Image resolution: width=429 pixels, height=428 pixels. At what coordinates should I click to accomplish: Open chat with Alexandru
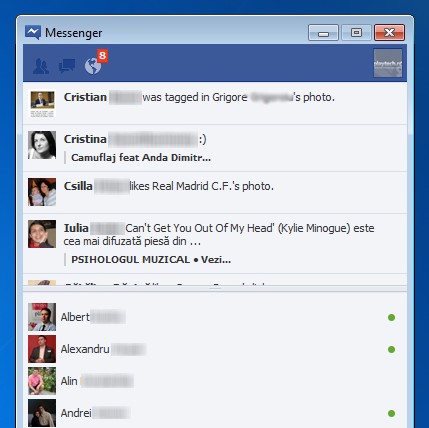point(215,349)
